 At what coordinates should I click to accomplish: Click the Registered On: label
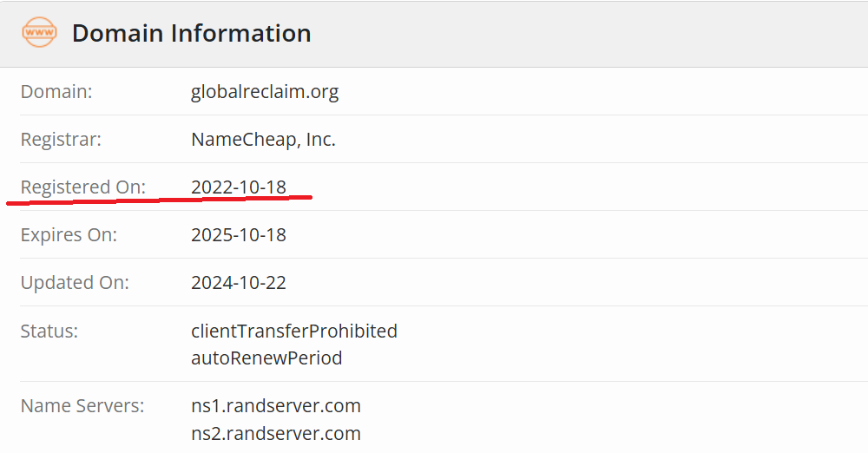(x=83, y=187)
